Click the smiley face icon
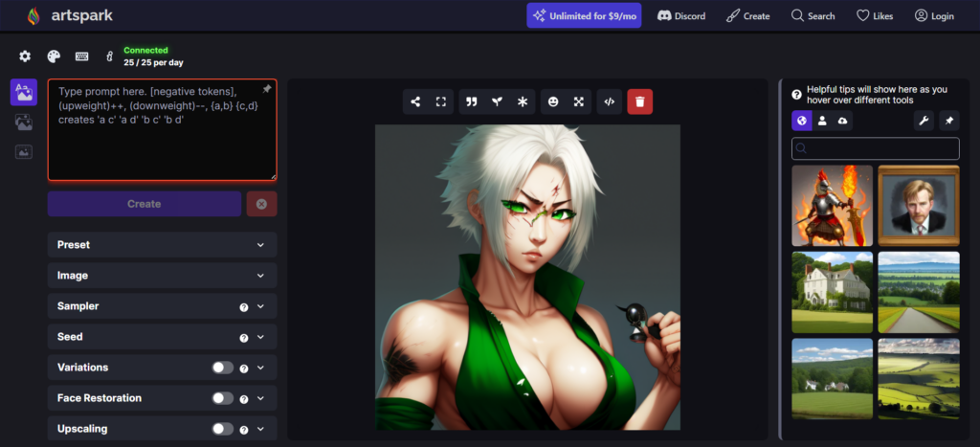 pyautogui.click(x=553, y=101)
